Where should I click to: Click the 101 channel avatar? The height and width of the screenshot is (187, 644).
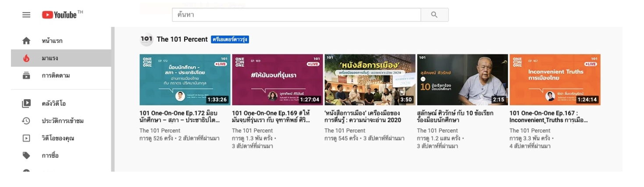pos(146,39)
